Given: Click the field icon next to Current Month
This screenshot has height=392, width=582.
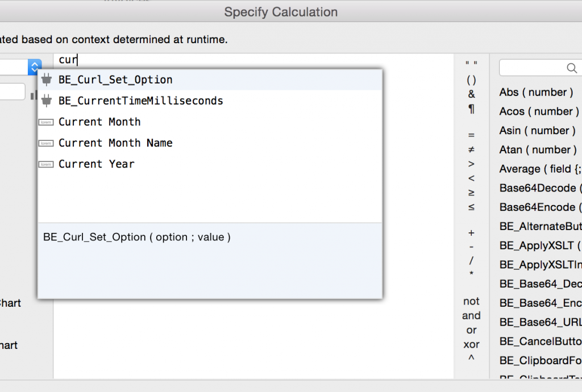Looking at the screenshot, I should [46, 122].
